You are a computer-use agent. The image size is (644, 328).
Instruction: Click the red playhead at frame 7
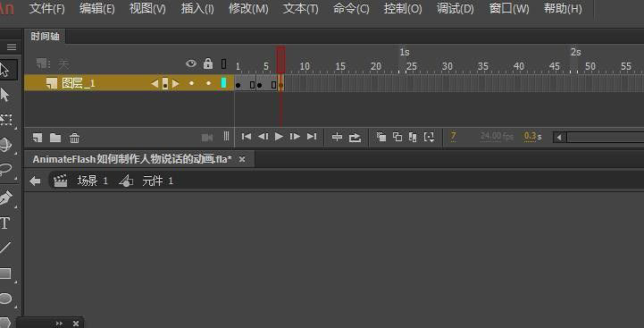281,60
